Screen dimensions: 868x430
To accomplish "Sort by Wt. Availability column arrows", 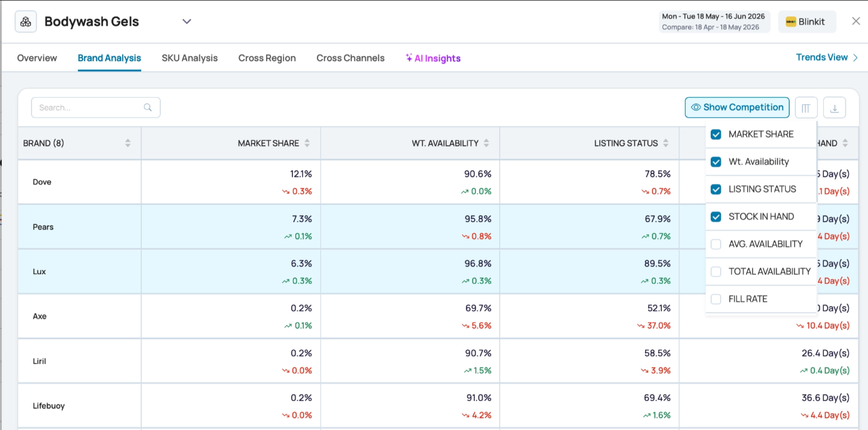I will click(486, 144).
